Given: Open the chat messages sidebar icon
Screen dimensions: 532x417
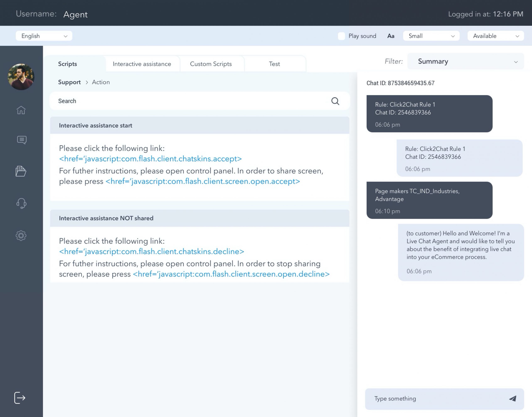Looking at the screenshot, I should (22, 140).
